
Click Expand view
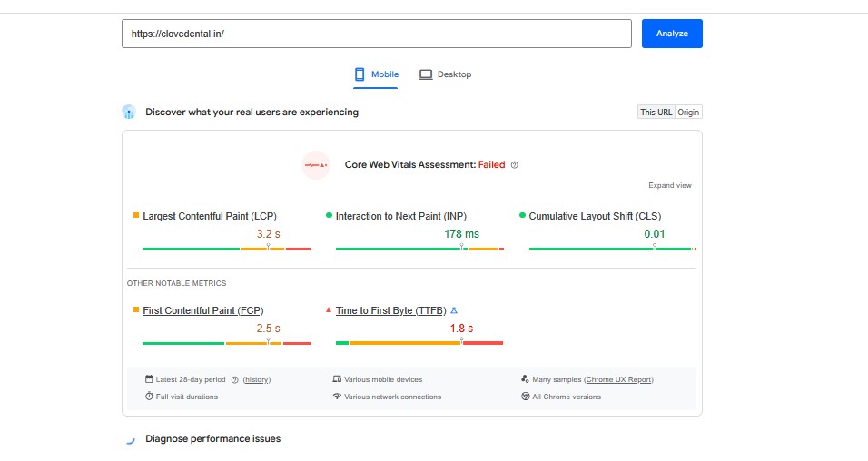coord(670,185)
